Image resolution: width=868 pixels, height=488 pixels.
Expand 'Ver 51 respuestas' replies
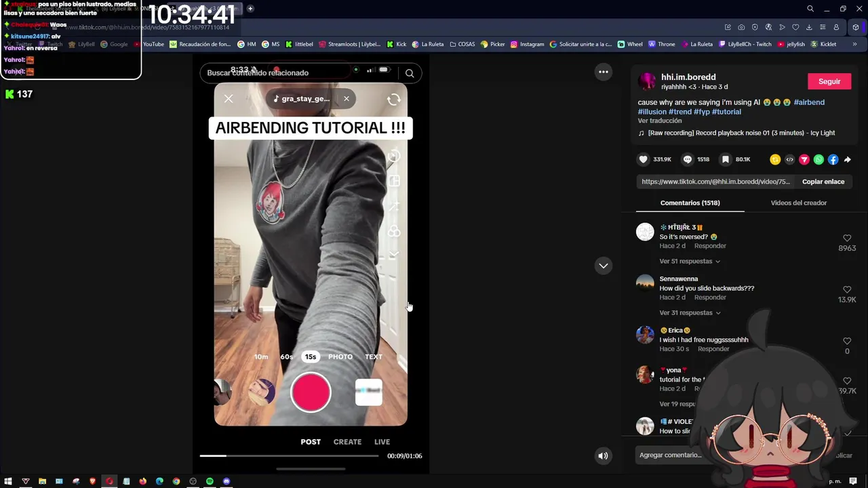tap(690, 261)
